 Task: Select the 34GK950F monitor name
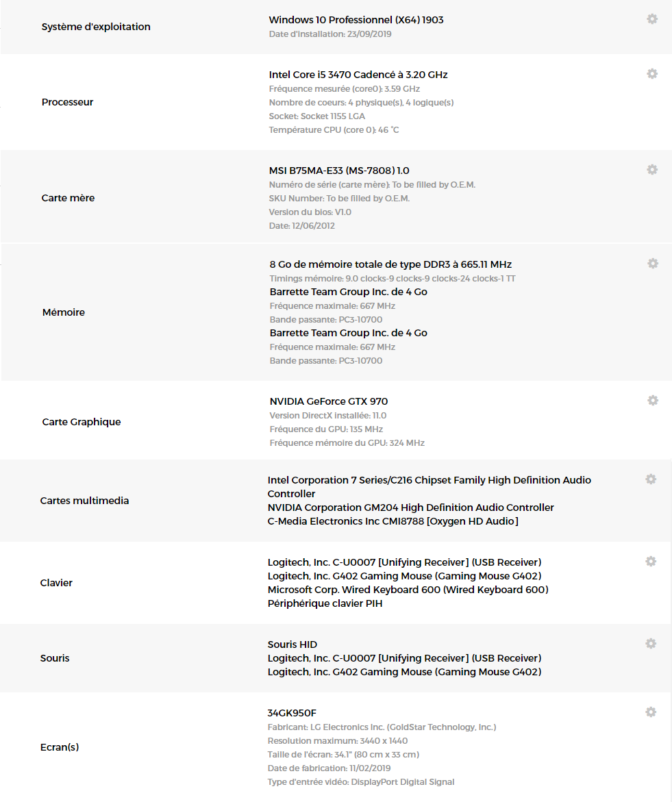point(292,713)
